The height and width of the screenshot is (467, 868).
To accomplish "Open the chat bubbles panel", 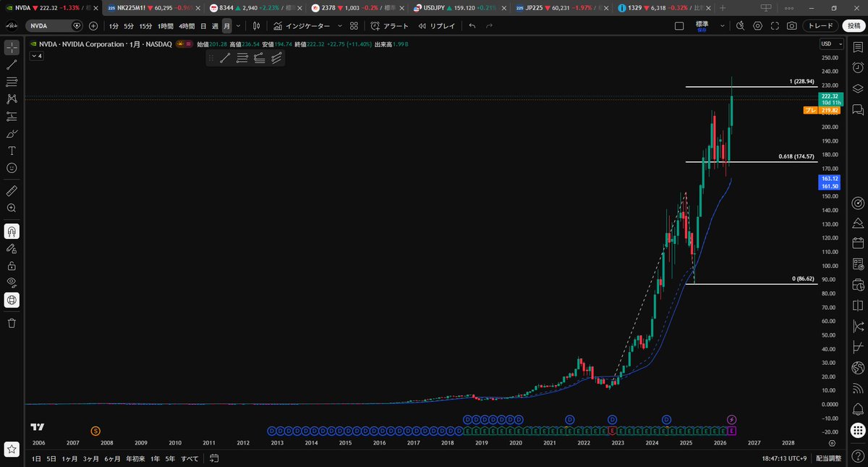I will tap(858, 109).
